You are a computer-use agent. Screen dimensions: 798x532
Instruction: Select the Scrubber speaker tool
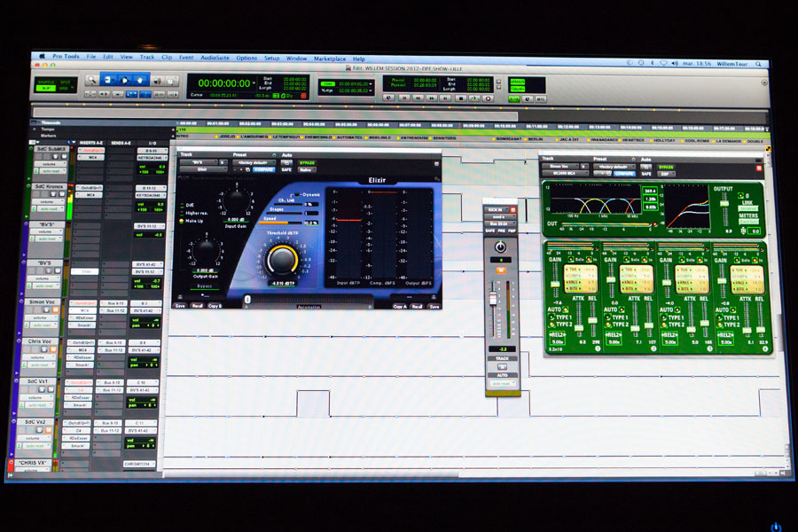click(157, 81)
